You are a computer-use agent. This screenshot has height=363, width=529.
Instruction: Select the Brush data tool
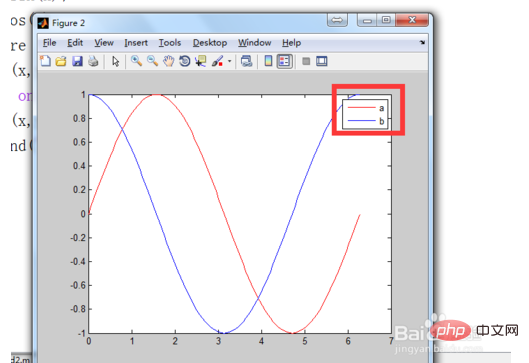coord(217,61)
